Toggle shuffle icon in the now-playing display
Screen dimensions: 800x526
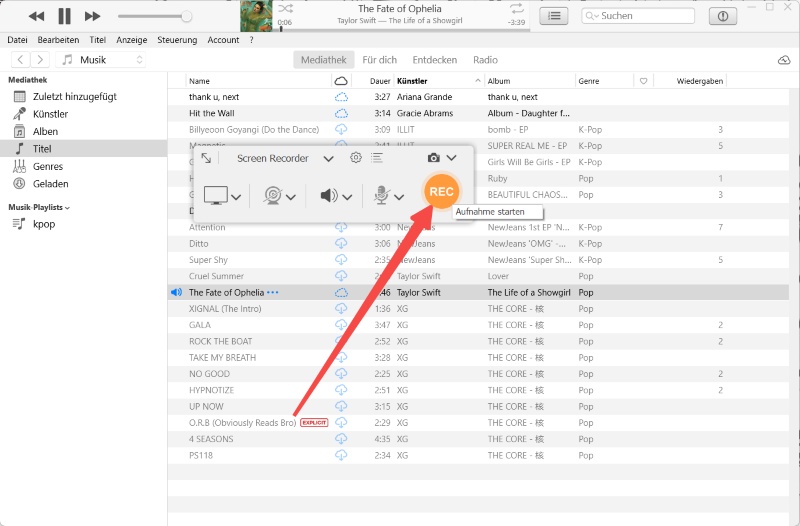(286, 9)
